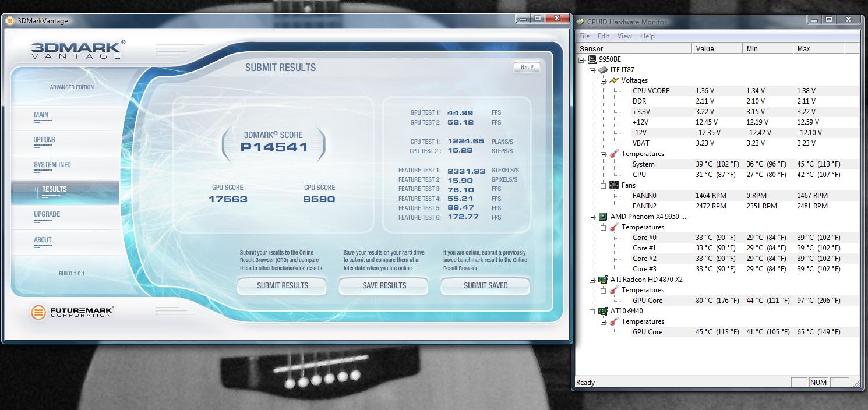
Task: Collapse Temperatures under AMD Phenom X4
Action: [x=603, y=227]
